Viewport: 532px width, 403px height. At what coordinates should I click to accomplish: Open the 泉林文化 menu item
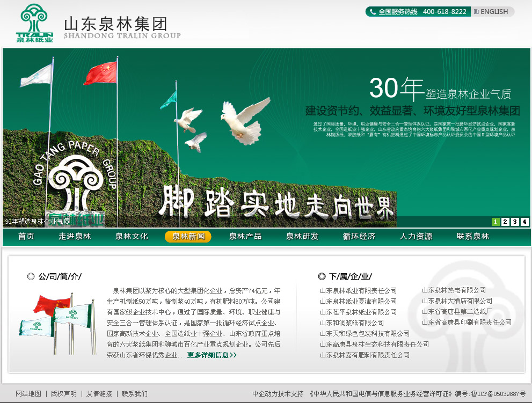[x=132, y=237]
